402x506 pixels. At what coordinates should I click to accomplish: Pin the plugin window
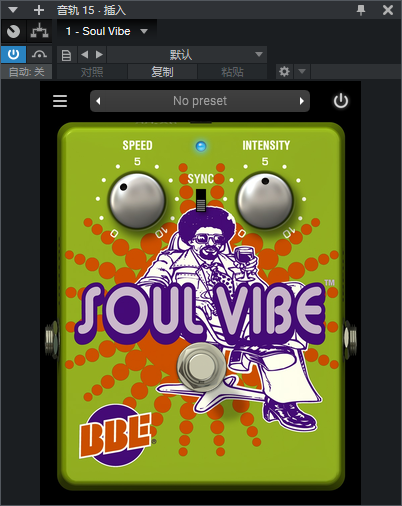(x=361, y=10)
